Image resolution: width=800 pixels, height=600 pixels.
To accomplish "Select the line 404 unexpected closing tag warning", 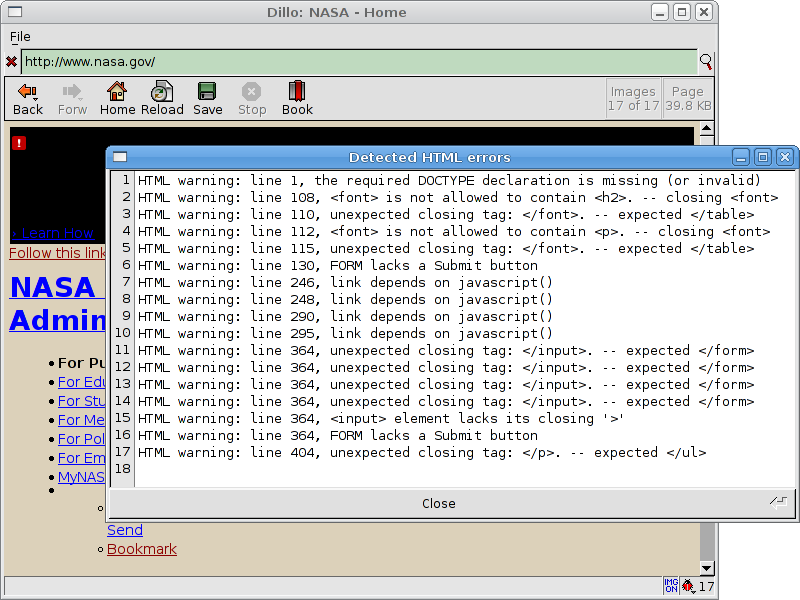I will [422, 453].
